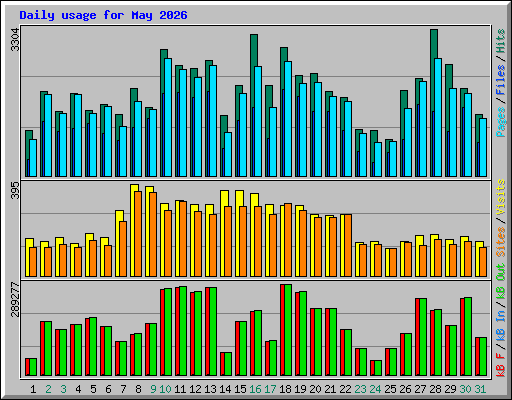Click day 22 on the x-axis
Screen dimensions: 512x400
345,389
